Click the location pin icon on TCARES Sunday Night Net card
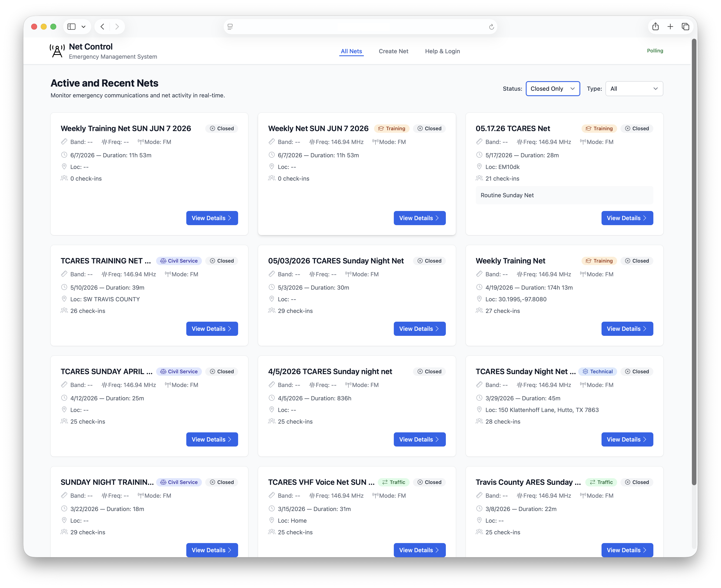Image resolution: width=721 pixels, height=588 pixels. pos(479,409)
